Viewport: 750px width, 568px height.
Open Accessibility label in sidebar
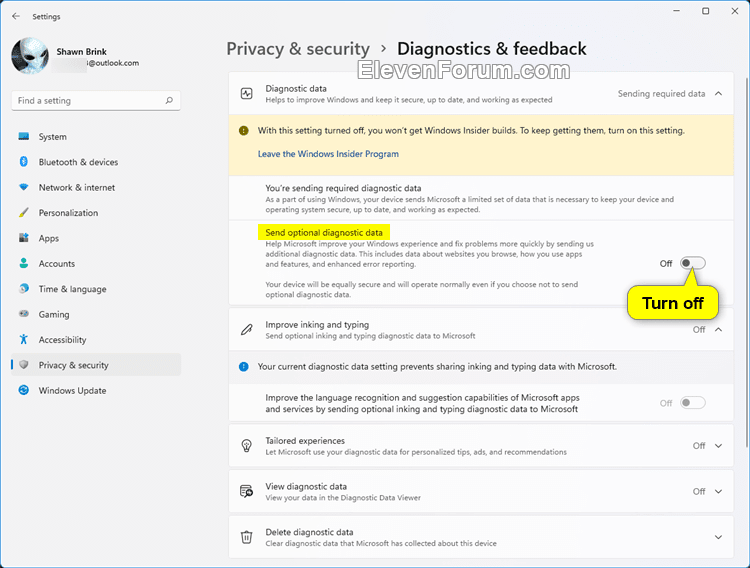(x=63, y=340)
